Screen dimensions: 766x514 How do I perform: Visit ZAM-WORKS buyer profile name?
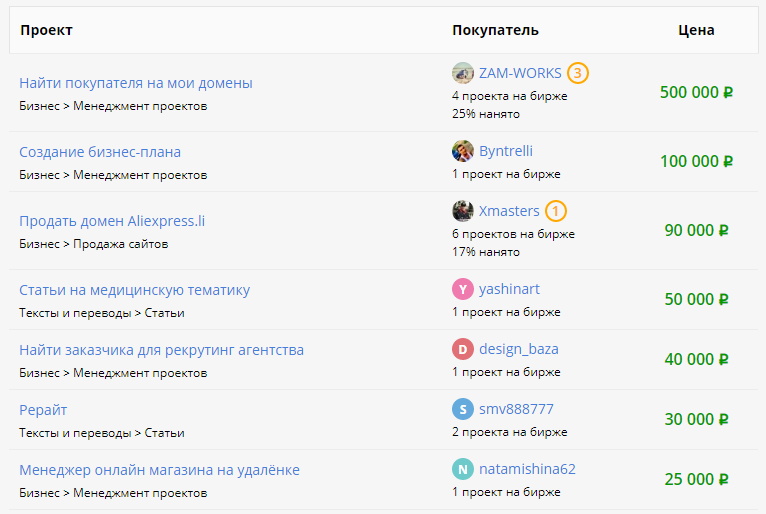tap(520, 73)
